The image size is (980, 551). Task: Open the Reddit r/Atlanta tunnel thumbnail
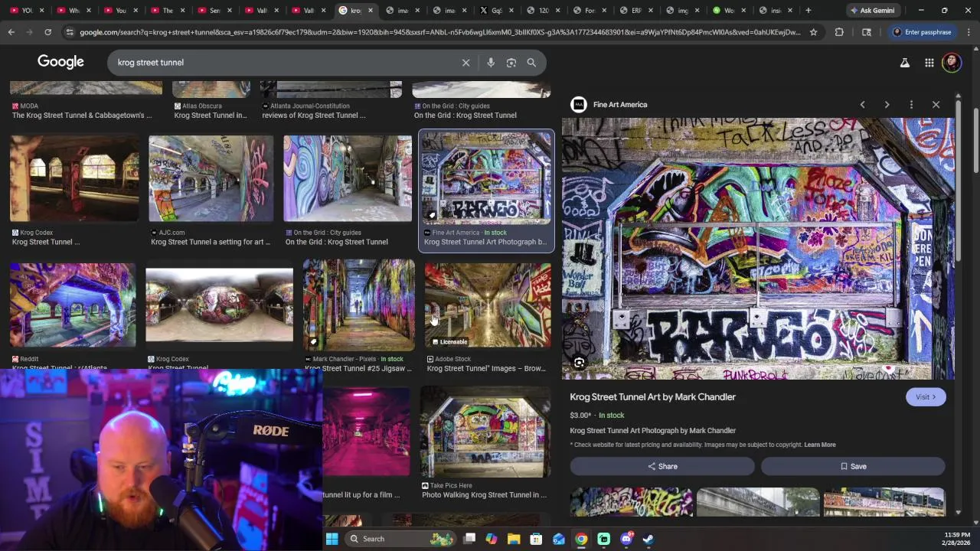(x=73, y=305)
